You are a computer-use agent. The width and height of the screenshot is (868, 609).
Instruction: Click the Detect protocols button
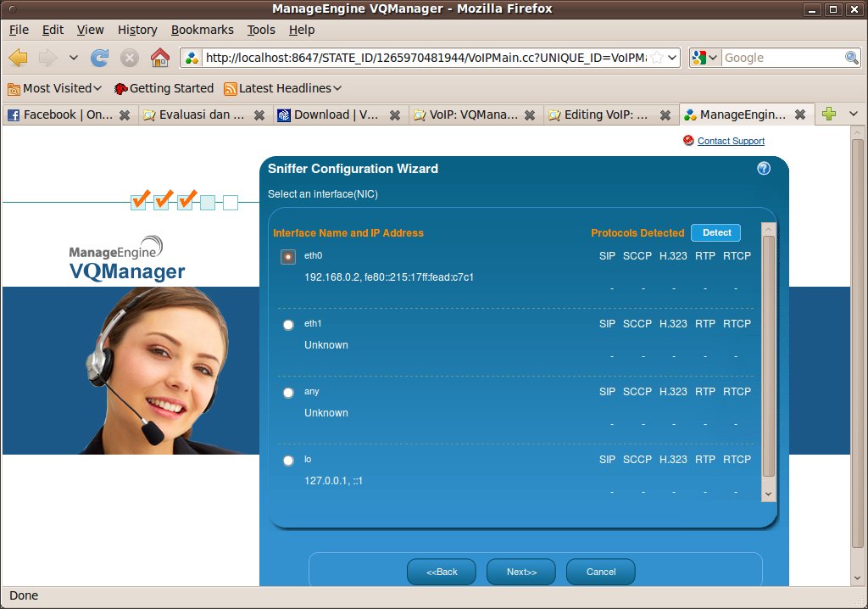click(x=716, y=232)
